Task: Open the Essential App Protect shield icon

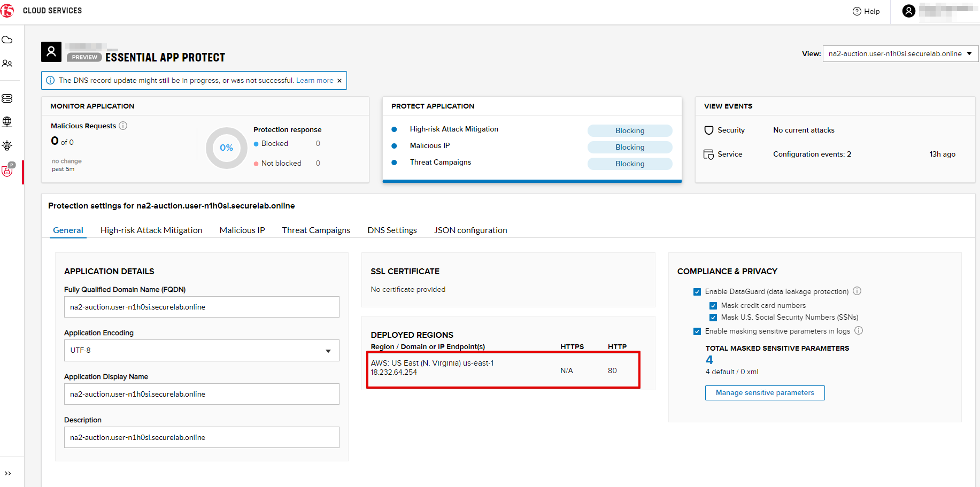Action: pos(7,170)
